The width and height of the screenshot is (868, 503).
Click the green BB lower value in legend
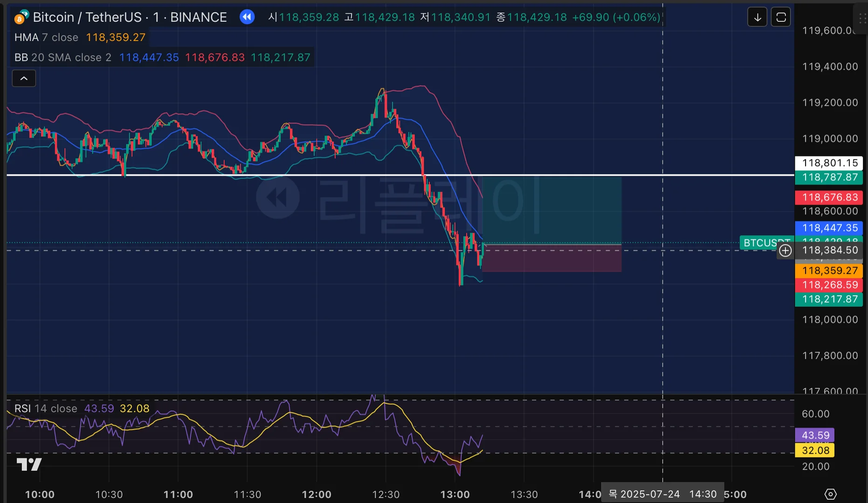point(281,57)
